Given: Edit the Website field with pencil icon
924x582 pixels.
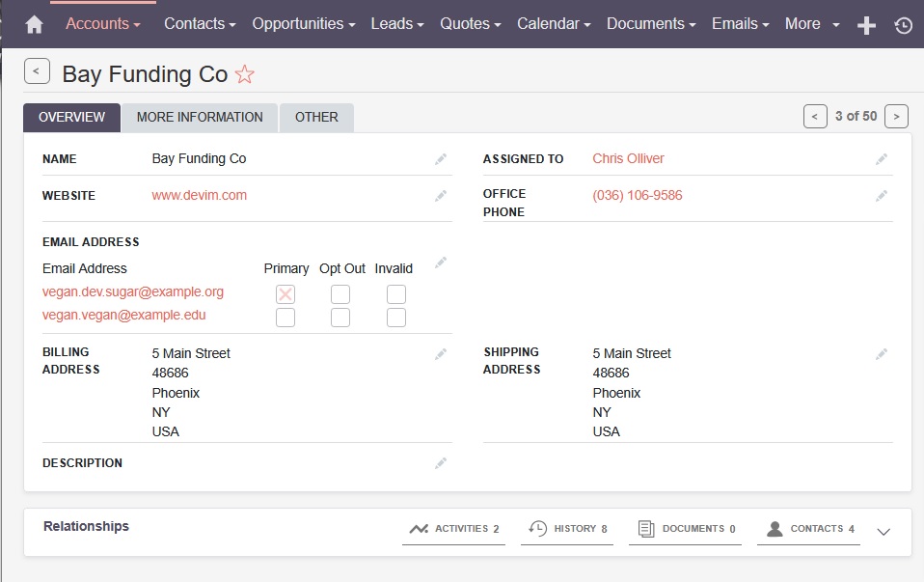Looking at the screenshot, I should click(441, 196).
